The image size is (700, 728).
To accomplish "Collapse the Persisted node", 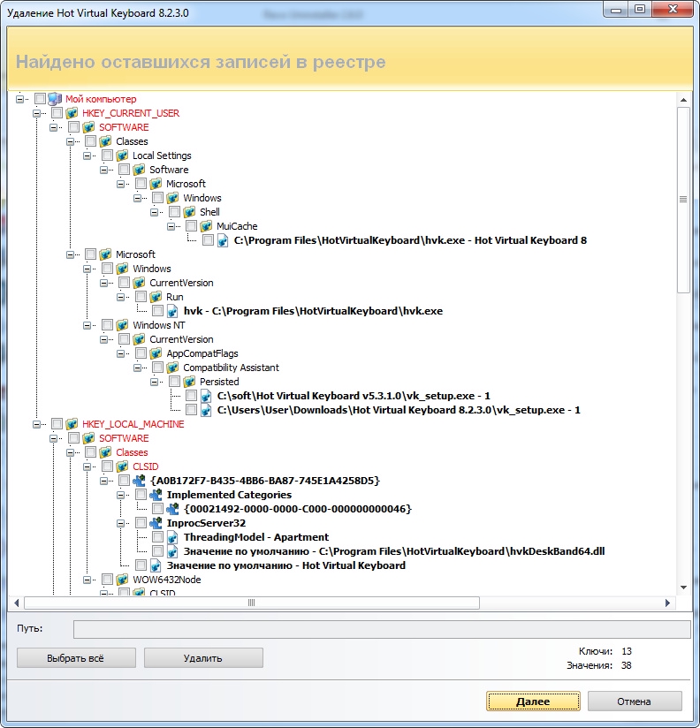I will coord(154,382).
